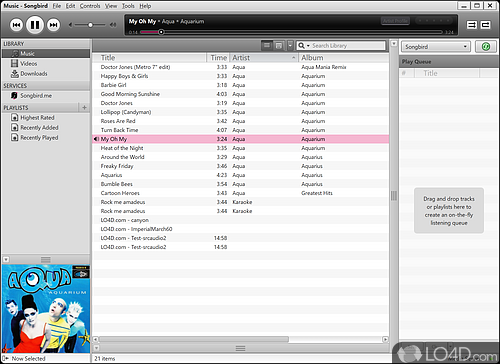Select Around the World track
Image resolution: width=500 pixels, height=364 pixels.
tap(240, 157)
